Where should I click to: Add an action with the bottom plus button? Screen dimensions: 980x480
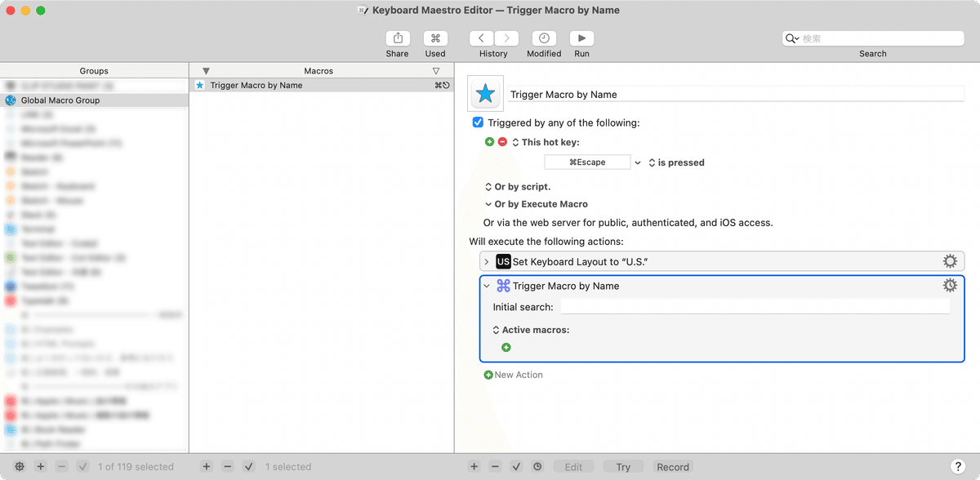pos(474,467)
